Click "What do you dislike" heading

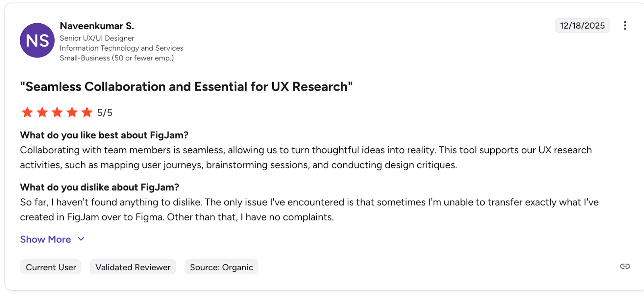click(99, 187)
